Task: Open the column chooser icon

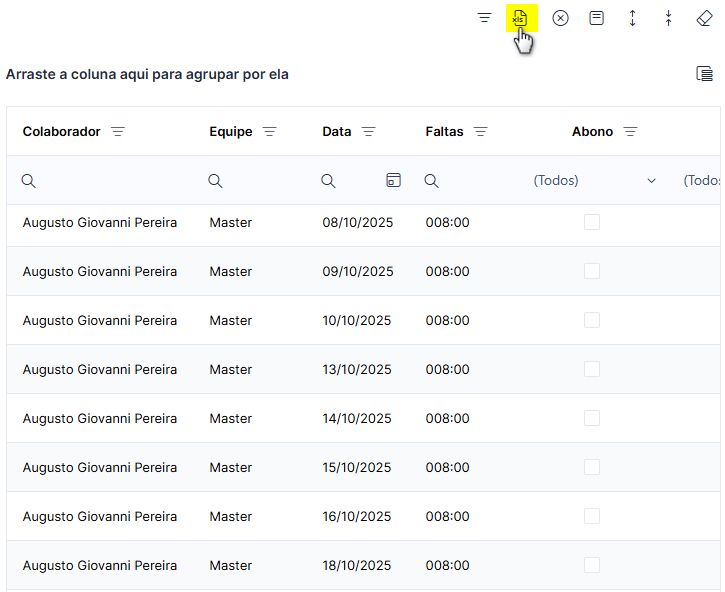Action: pyautogui.click(x=705, y=74)
